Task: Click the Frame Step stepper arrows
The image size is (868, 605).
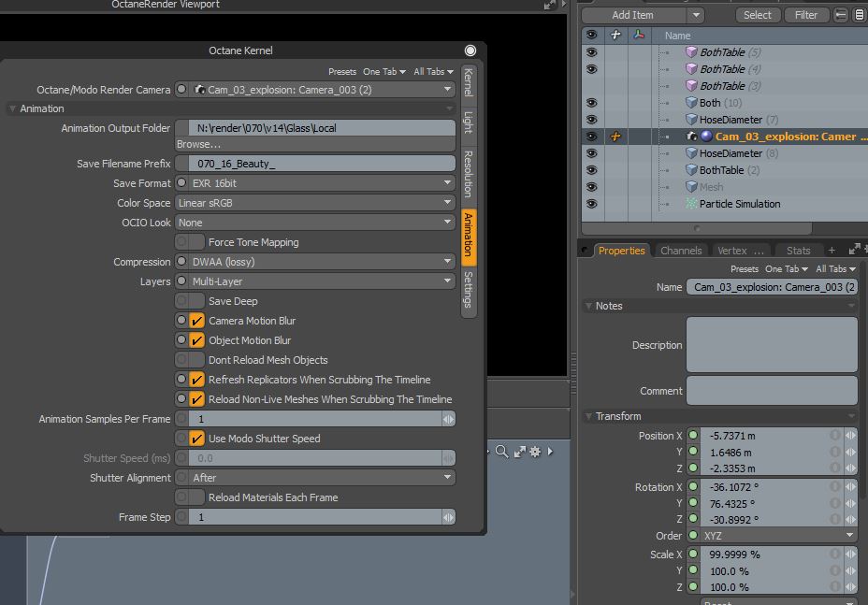Action: 448,517
